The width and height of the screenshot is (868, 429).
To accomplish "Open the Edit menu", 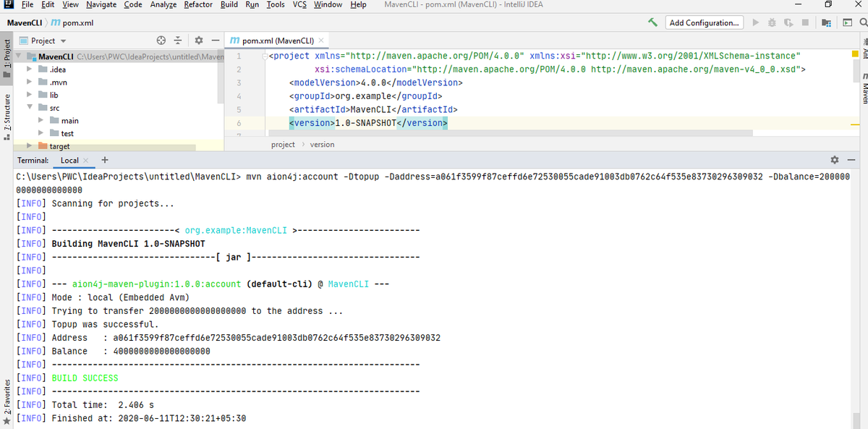I will coord(48,5).
